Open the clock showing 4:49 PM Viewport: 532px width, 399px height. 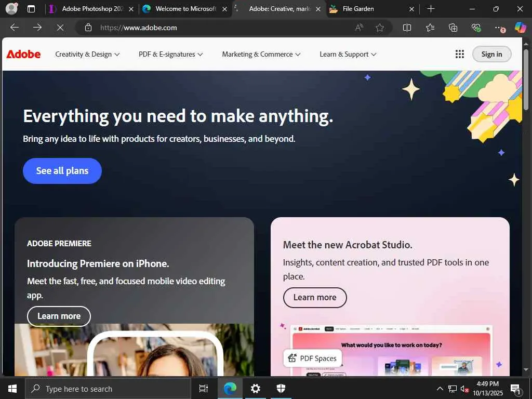(x=487, y=389)
